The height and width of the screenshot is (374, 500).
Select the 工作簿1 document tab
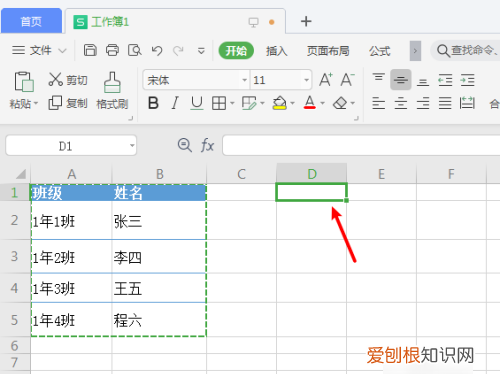tap(175, 22)
